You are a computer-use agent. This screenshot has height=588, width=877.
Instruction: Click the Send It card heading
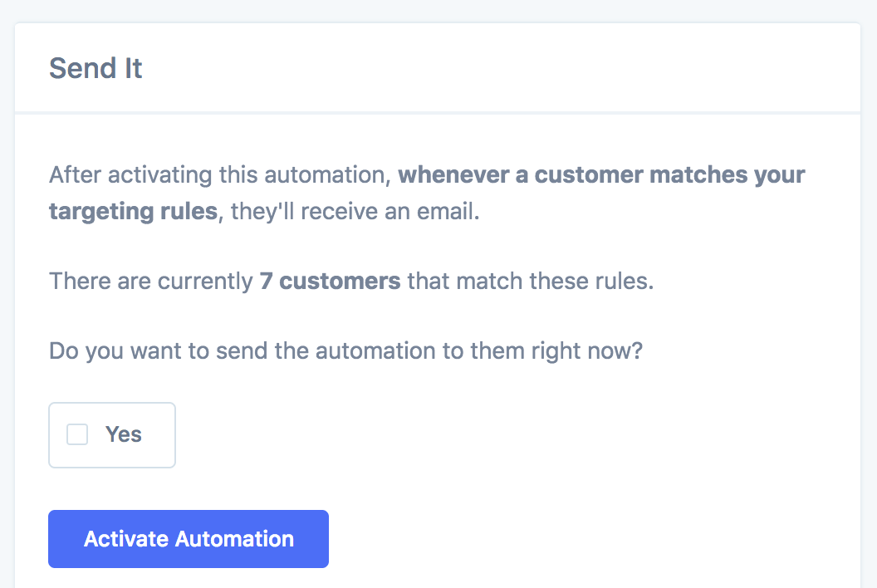pyautogui.click(x=96, y=68)
